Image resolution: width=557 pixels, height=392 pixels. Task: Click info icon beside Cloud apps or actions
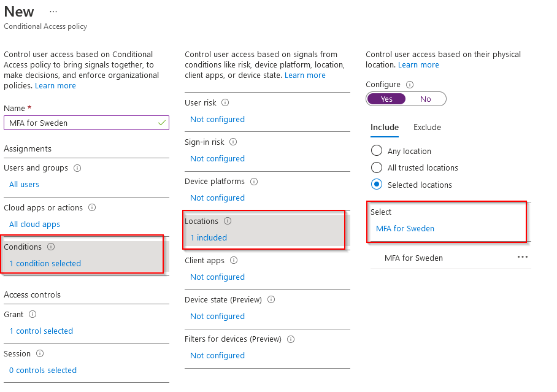pos(92,208)
